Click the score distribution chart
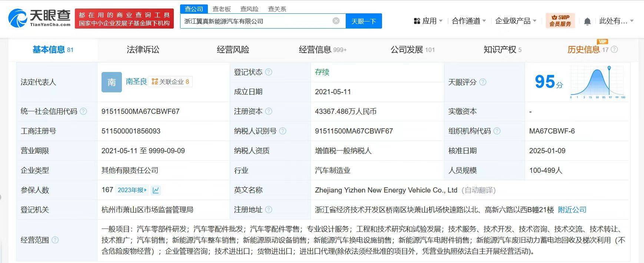The image size is (644, 263). coord(598,82)
